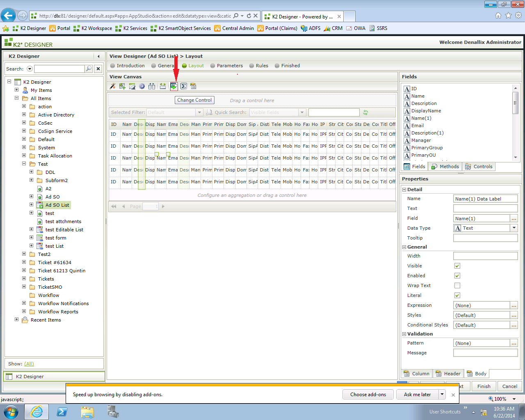Switch to the Fields tab
525x420 pixels.
(x=414, y=167)
